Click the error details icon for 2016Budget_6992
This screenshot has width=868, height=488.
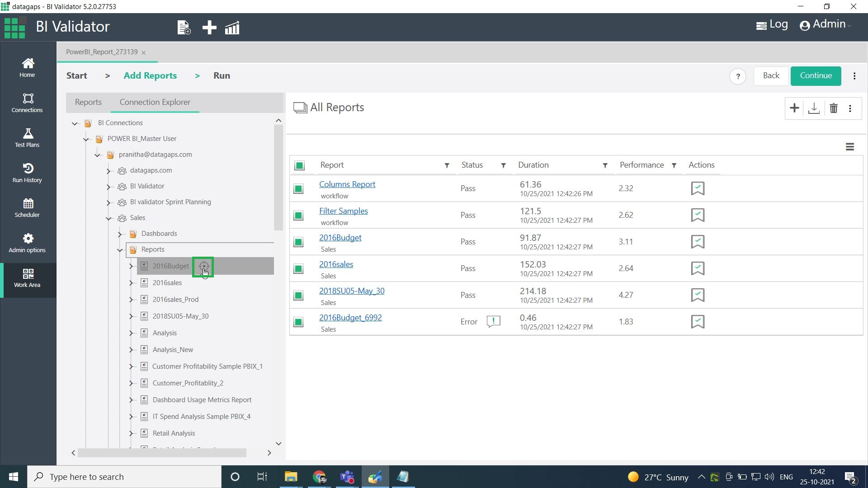click(x=493, y=321)
